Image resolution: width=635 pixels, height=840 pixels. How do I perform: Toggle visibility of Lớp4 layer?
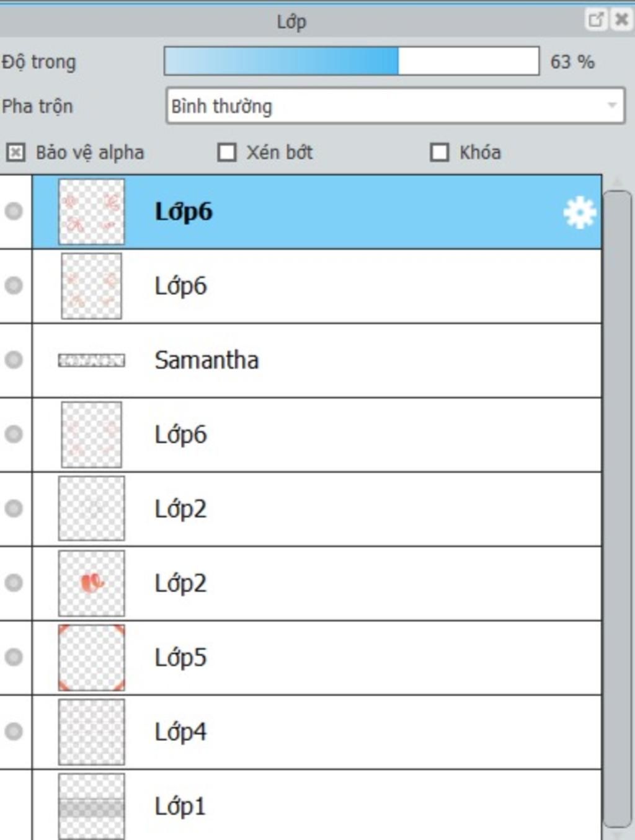[14, 732]
